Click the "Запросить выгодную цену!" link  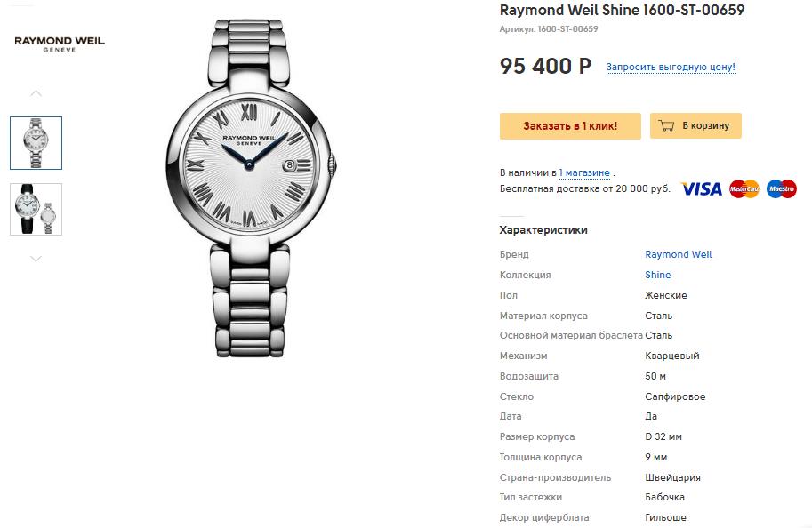671,68
